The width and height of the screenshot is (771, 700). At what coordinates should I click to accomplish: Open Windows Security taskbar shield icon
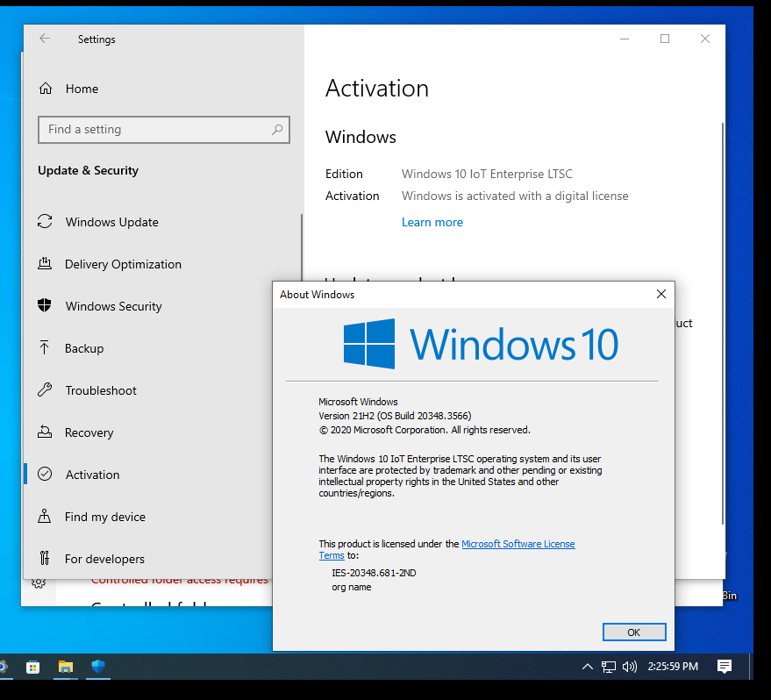(x=98, y=667)
